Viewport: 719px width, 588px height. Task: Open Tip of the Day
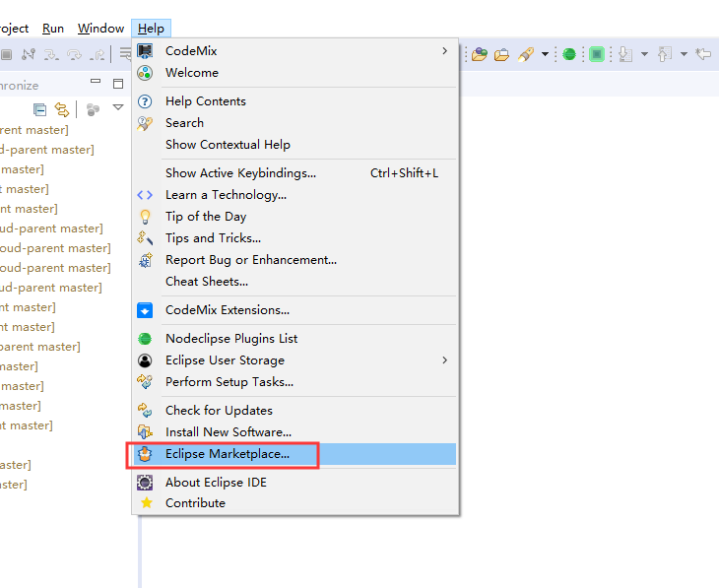[295, 216]
